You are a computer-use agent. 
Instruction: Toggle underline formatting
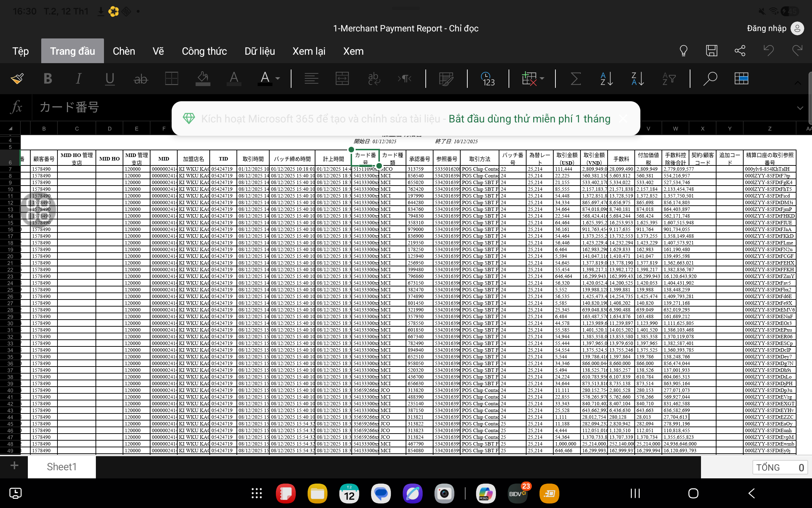click(x=110, y=78)
